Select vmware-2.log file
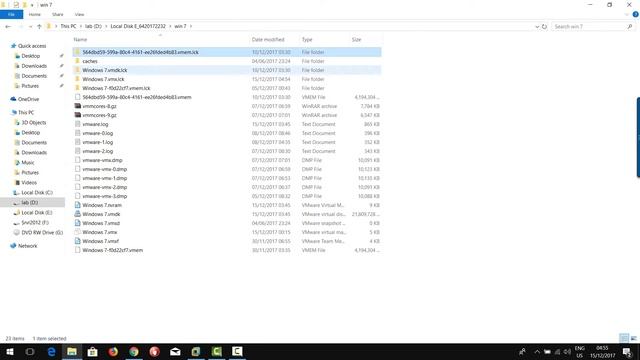640x360 pixels. [98, 151]
